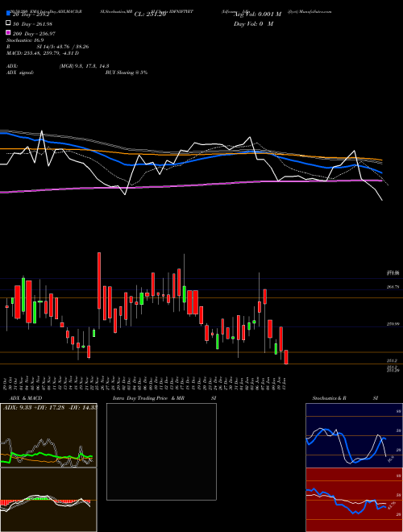The height and width of the screenshot is (532, 403).
Task: Click the white 50 Day legend swatch
Action: [x=8, y=23]
